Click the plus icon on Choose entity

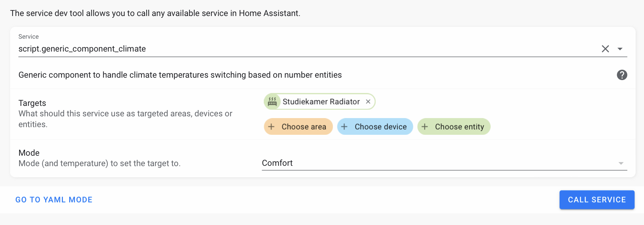click(x=425, y=126)
